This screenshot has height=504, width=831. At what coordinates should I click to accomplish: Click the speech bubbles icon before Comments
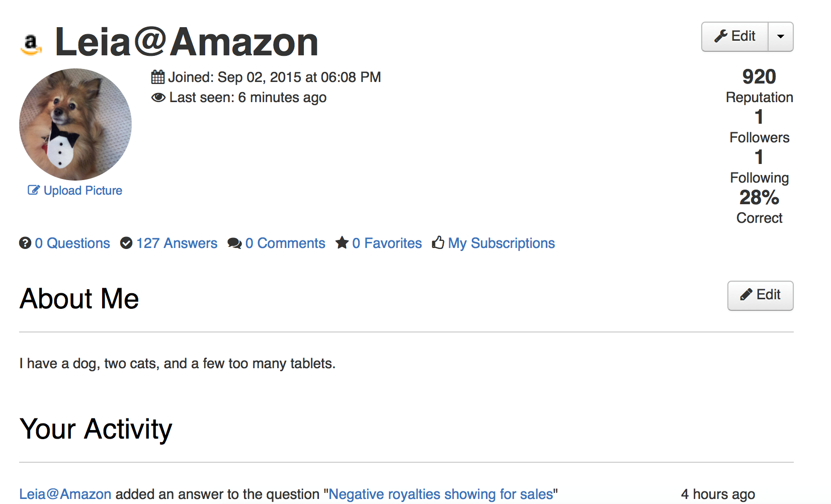[234, 243]
